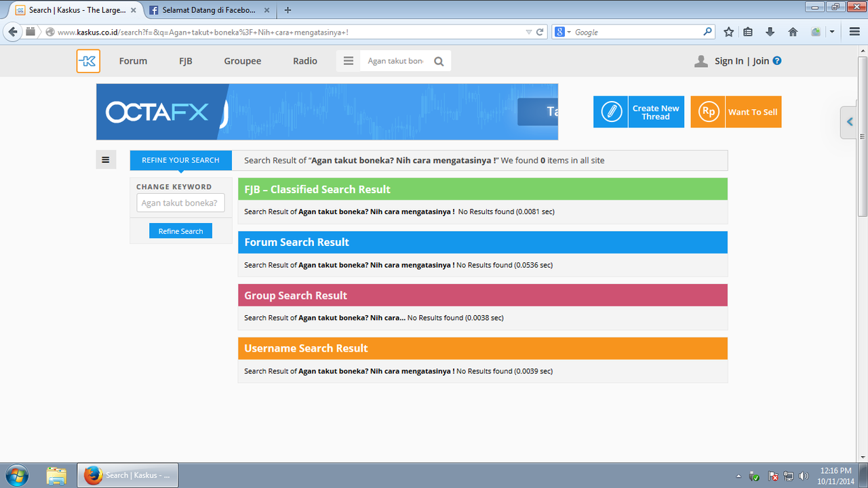This screenshot has height=488, width=868.
Task: Open FJB in navigation bar
Action: point(186,61)
